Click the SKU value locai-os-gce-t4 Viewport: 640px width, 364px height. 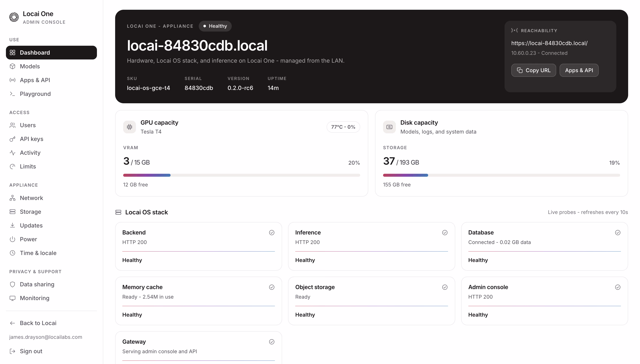click(x=149, y=88)
